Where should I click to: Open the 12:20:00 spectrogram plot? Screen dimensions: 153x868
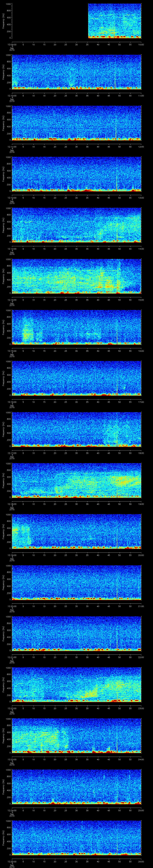(x=76, y=582)
